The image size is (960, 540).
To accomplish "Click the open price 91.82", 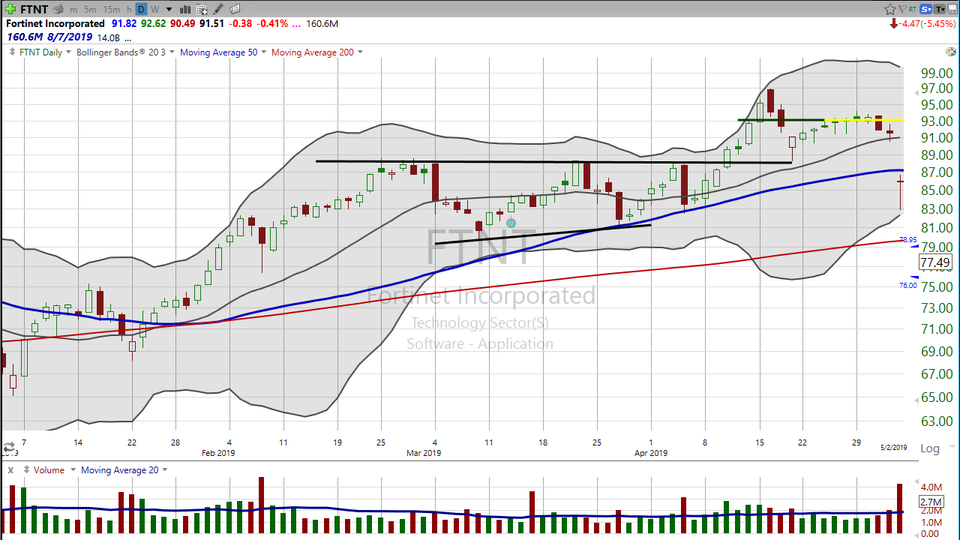I will [x=124, y=23].
